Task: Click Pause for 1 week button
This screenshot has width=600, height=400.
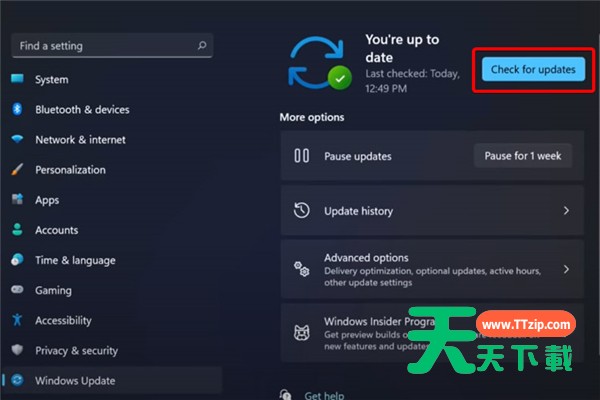Action: (523, 156)
